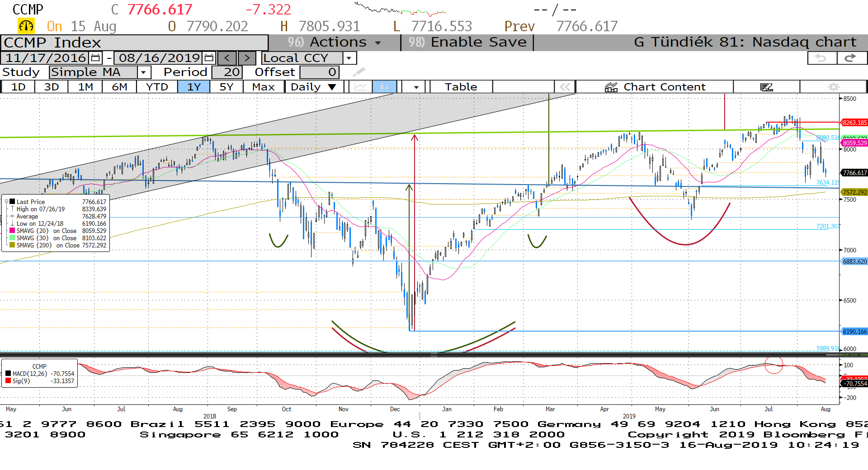868x470 pixels.
Task: Select the YTD range tab
Action: (x=157, y=87)
